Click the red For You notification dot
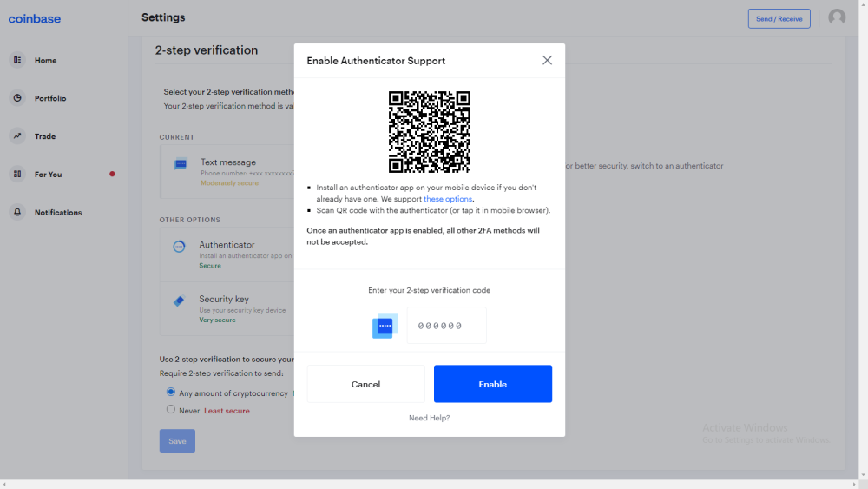This screenshot has width=868, height=489. click(112, 174)
